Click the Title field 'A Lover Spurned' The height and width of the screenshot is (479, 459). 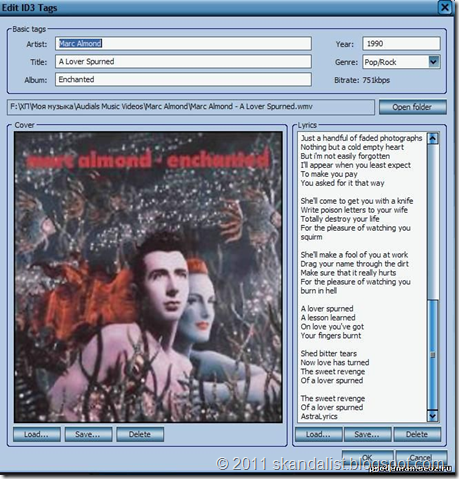coord(183,62)
